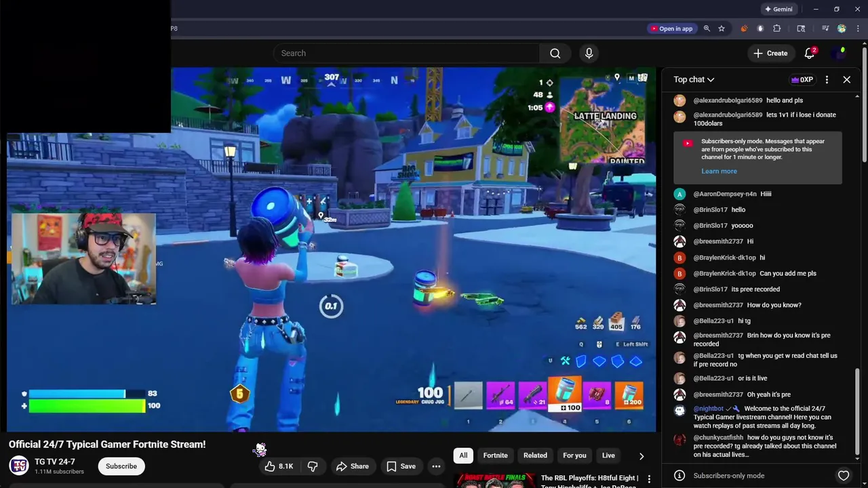Dislike the stream with thumbs down
The width and height of the screenshot is (868, 488).
313,466
